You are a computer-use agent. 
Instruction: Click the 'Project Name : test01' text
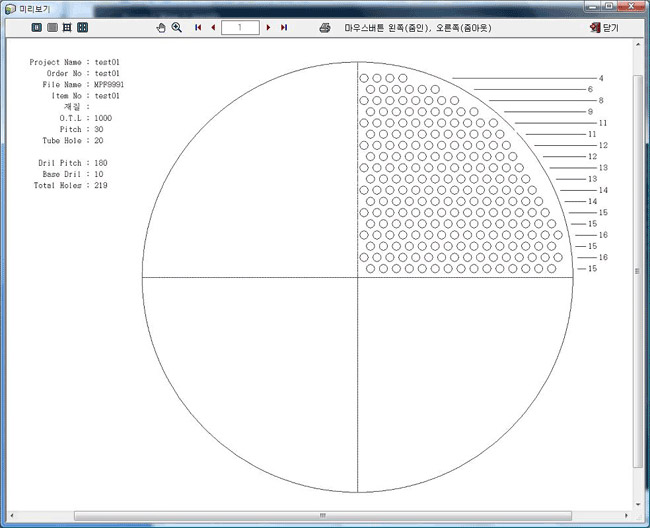point(75,62)
